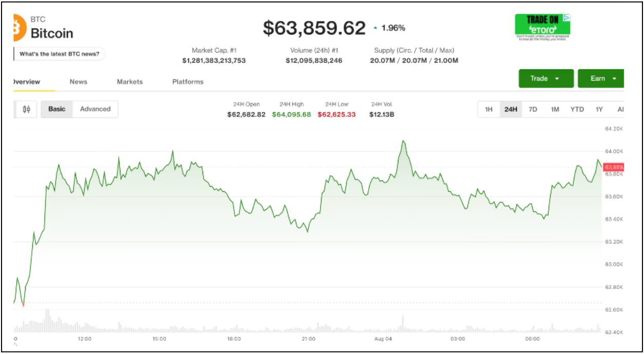Expand the Earn dropdown button
The image size is (644, 354).
pos(600,78)
